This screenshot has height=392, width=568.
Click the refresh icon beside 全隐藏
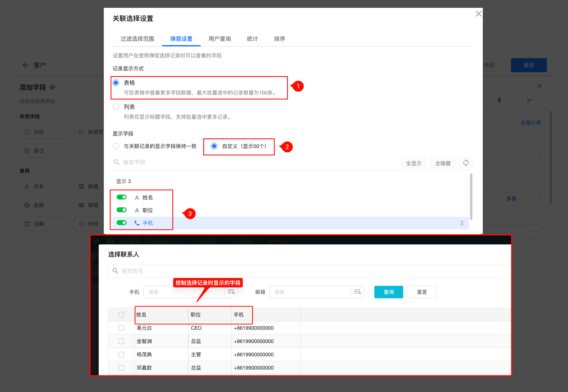(x=466, y=163)
